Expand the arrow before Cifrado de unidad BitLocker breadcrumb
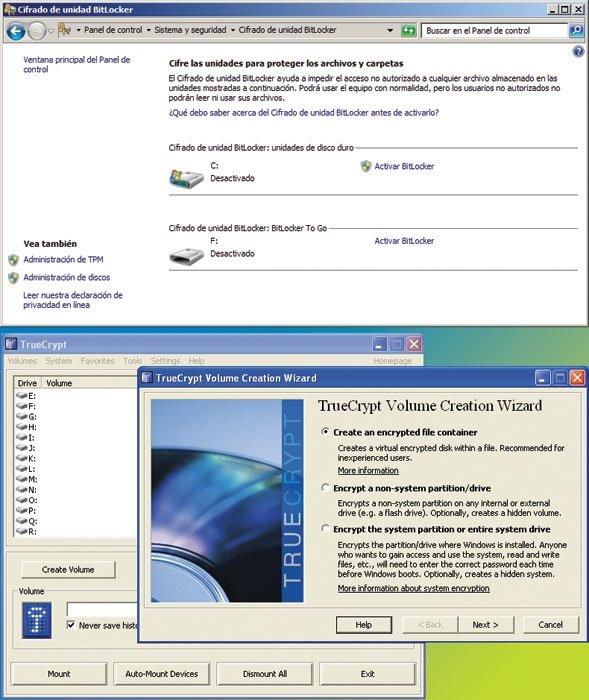Viewport: 589px width, 700px height. (233, 30)
